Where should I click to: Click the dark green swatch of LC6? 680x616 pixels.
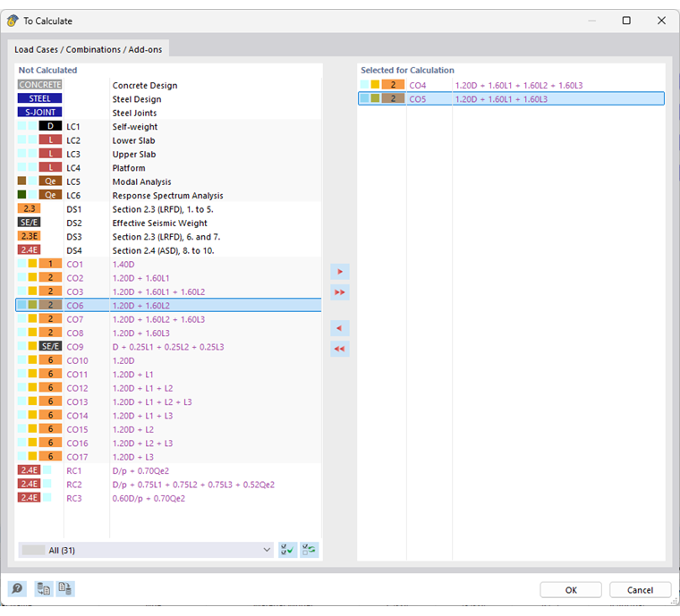tap(22, 195)
